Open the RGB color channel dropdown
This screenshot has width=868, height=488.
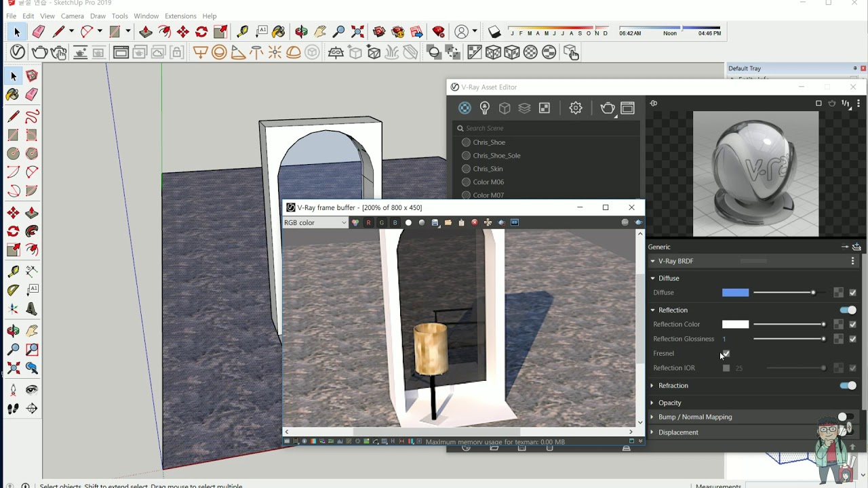tap(315, 222)
